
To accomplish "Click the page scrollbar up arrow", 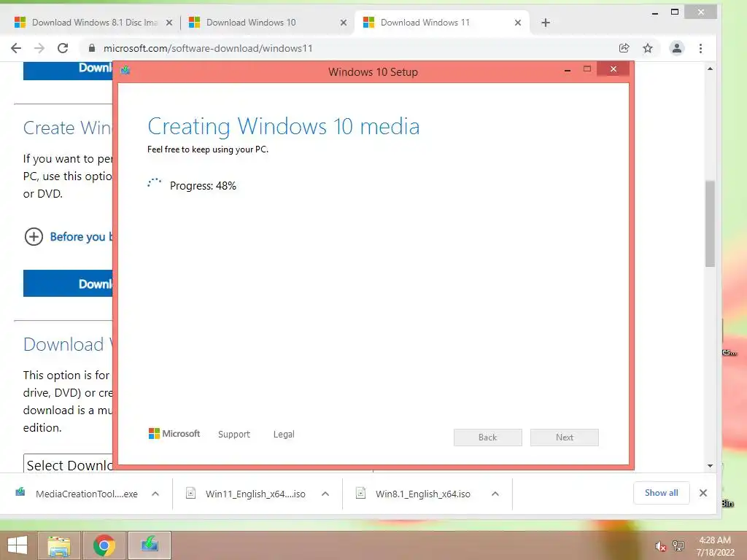I will (710, 69).
